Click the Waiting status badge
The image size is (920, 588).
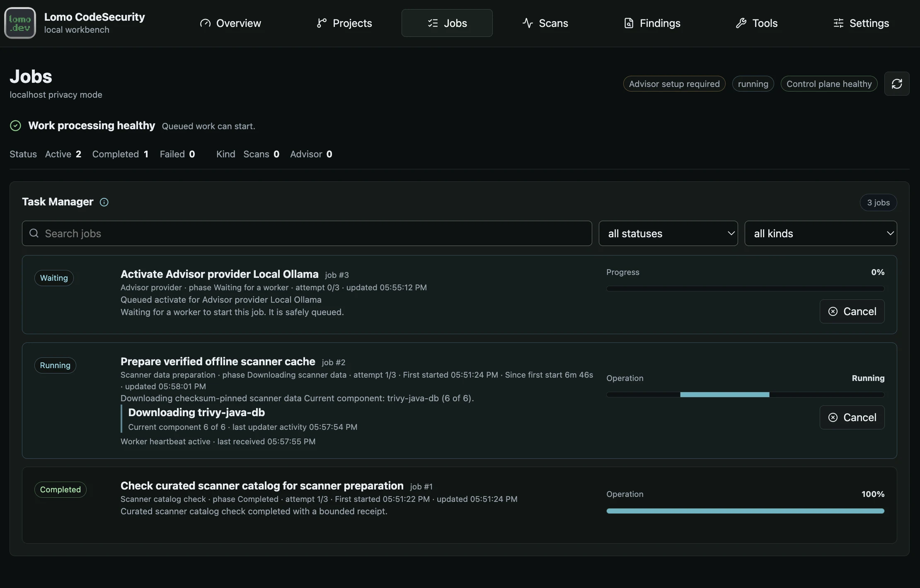54,278
